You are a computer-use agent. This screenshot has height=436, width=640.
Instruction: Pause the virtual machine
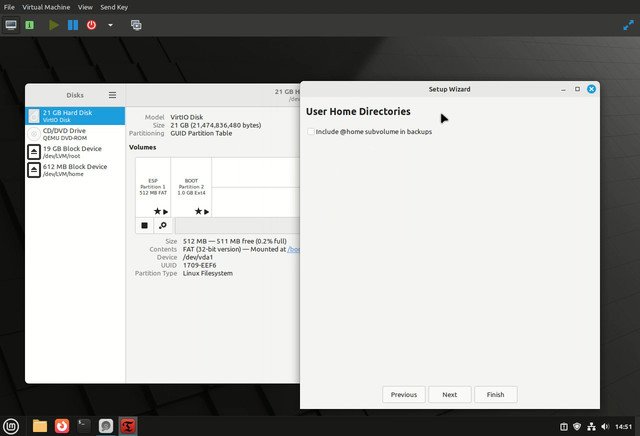(x=73, y=25)
